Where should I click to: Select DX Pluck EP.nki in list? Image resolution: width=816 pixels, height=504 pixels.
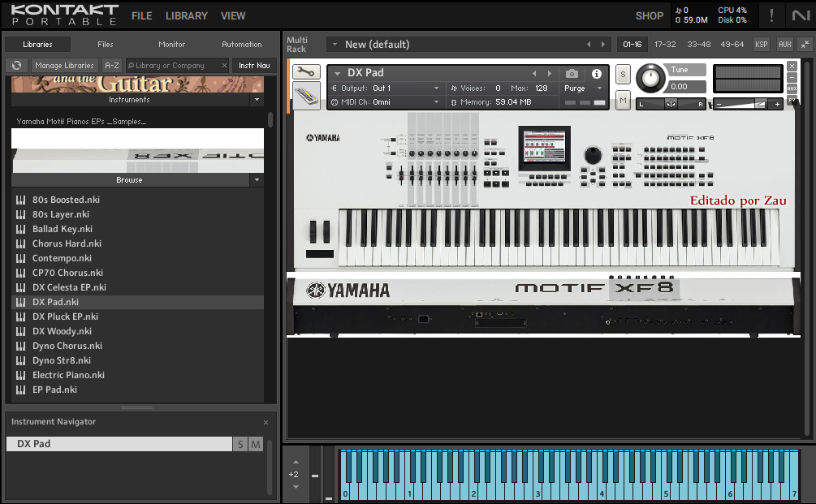137,317
